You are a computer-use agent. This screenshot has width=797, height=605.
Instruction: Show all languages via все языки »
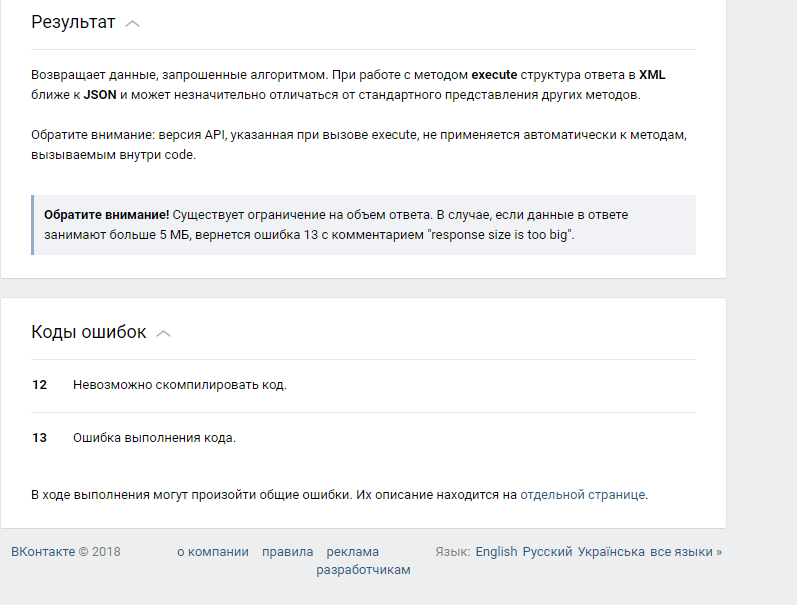(x=686, y=552)
